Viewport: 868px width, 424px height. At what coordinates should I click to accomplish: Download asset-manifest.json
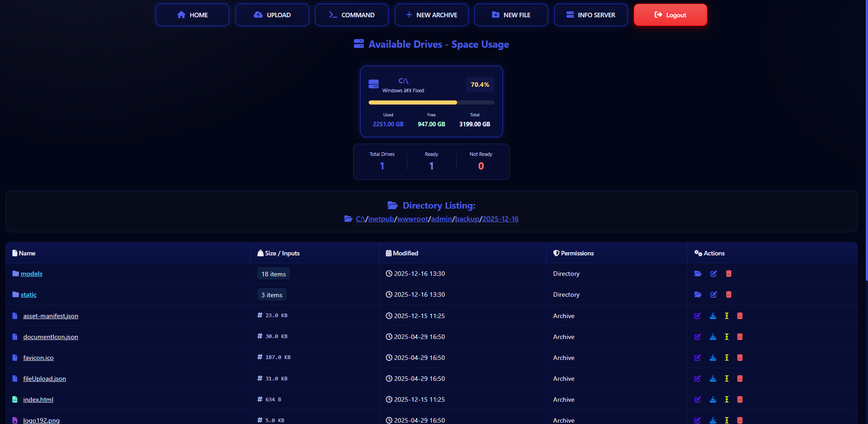click(713, 316)
